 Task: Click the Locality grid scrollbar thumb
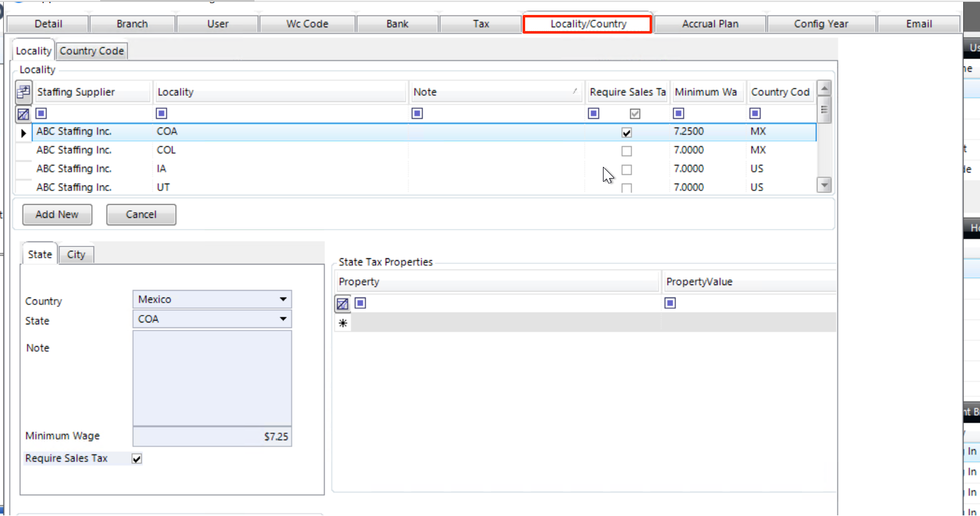pos(824,110)
